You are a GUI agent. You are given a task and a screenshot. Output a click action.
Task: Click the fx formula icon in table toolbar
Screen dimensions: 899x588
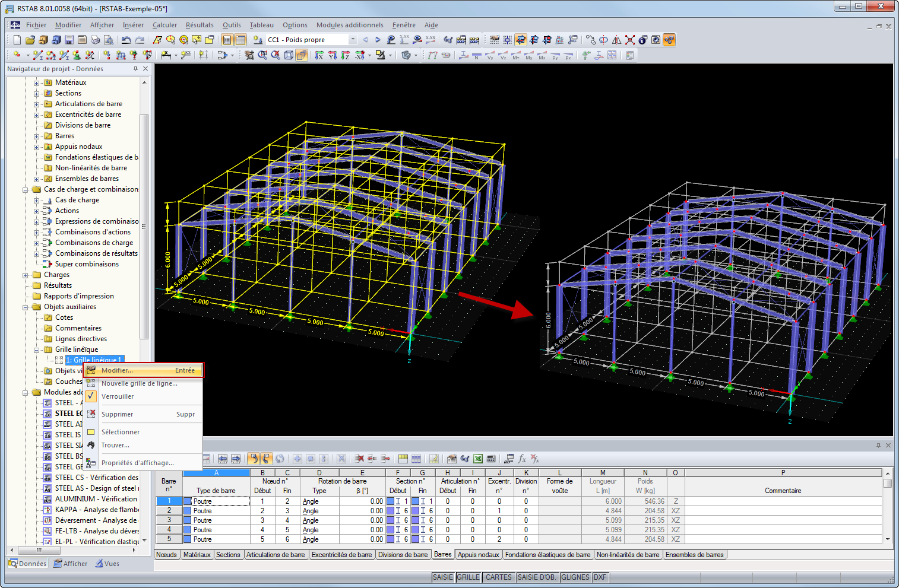pos(522,459)
